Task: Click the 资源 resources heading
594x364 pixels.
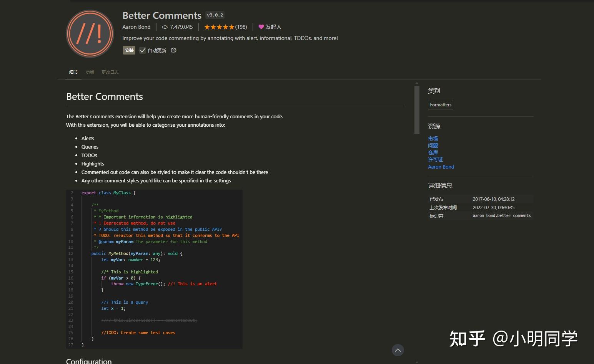Action: click(434, 126)
